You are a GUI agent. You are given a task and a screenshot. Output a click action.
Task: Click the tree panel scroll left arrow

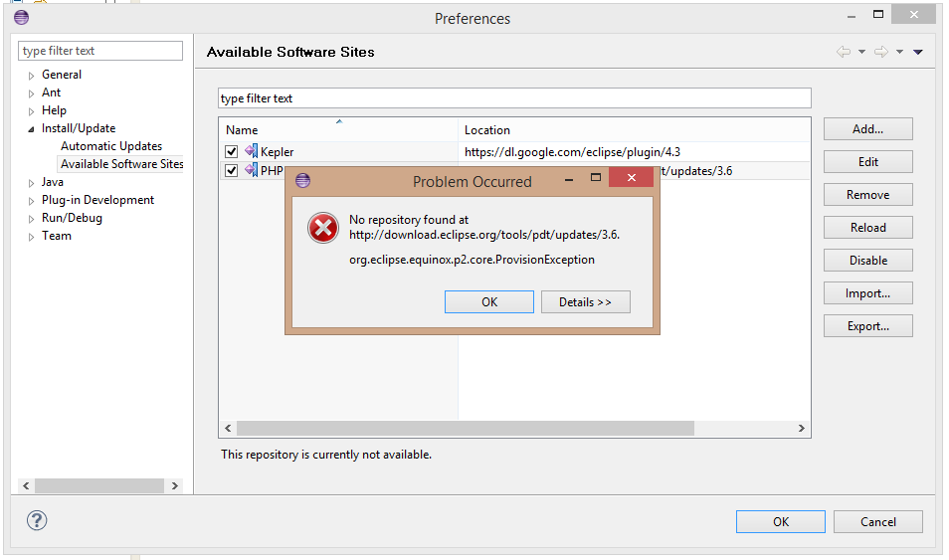coord(26,485)
